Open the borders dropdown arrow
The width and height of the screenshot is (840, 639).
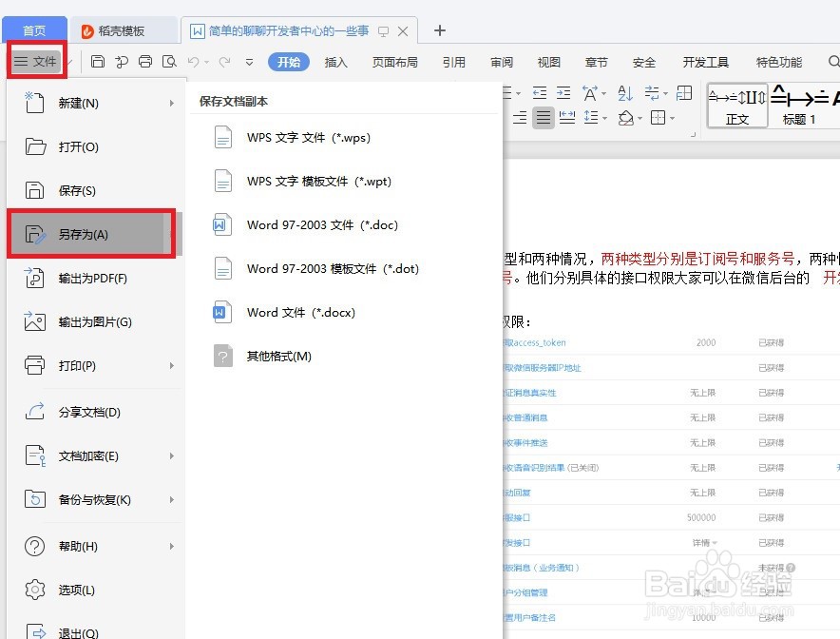click(x=673, y=118)
